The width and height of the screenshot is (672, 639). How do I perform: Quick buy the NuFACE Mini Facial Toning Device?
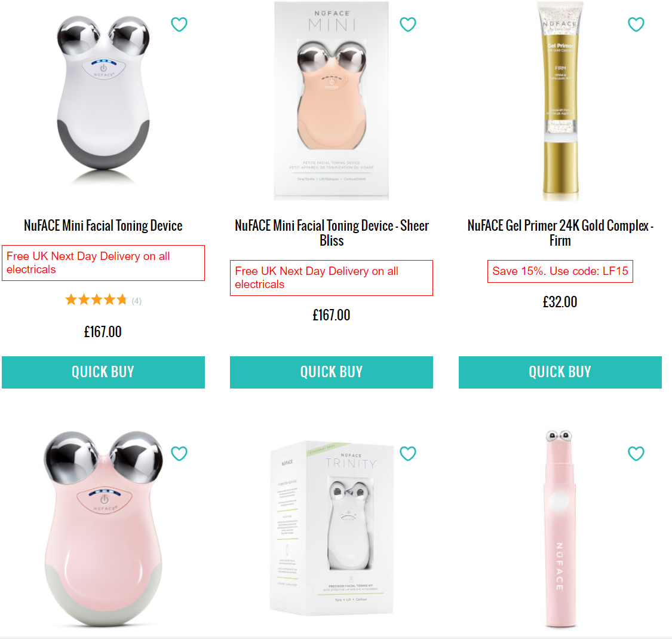(103, 372)
